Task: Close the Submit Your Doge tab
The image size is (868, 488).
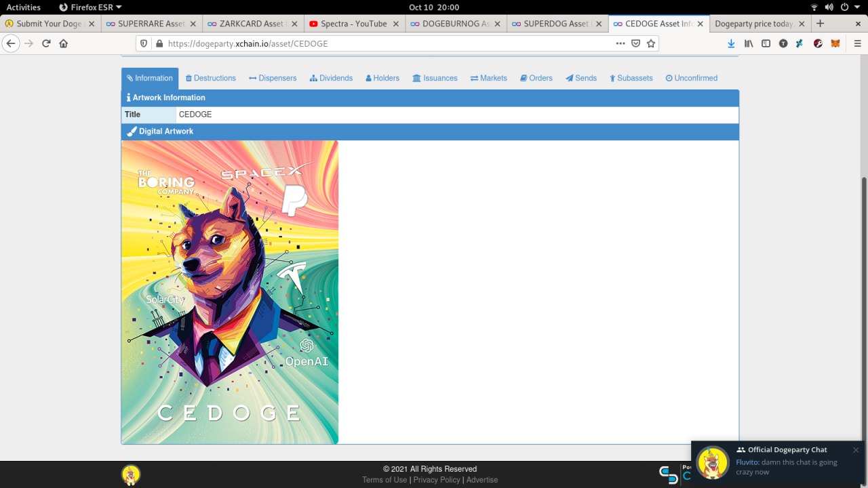Action: [x=92, y=24]
